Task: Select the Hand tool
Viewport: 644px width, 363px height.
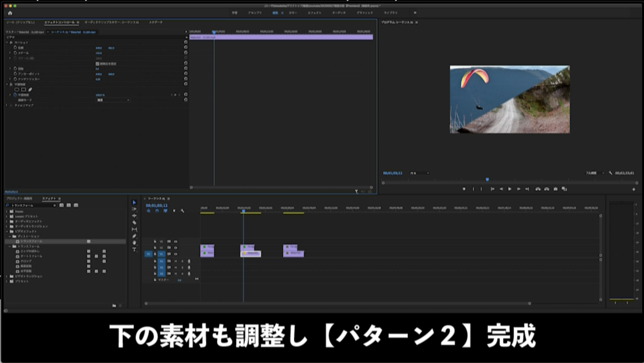Action: tap(133, 241)
